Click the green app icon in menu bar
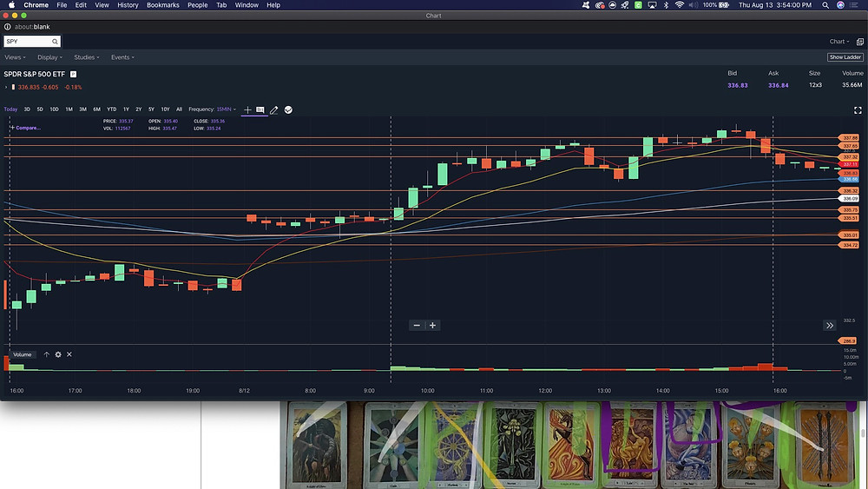The image size is (868, 489). tap(638, 5)
